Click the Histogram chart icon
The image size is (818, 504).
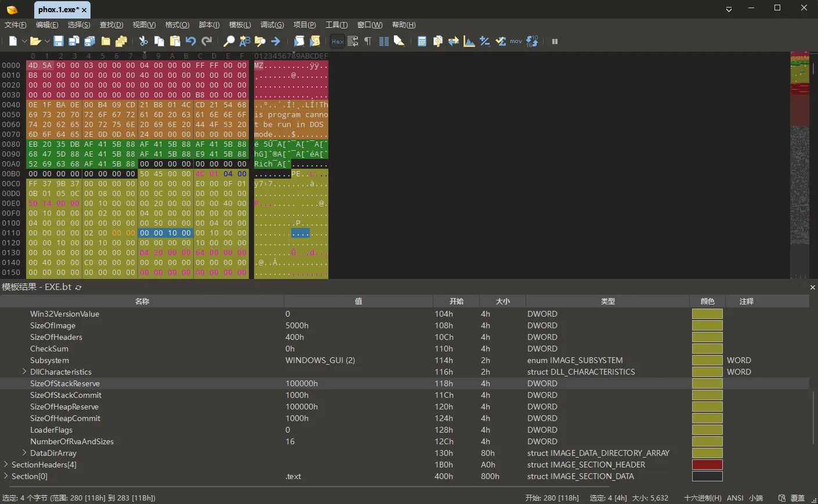click(x=469, y=41)
